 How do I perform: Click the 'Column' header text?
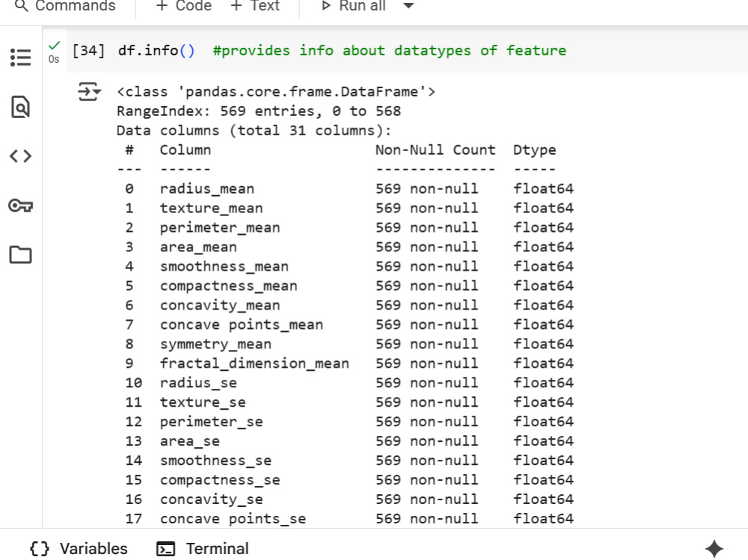click(186, 150)
